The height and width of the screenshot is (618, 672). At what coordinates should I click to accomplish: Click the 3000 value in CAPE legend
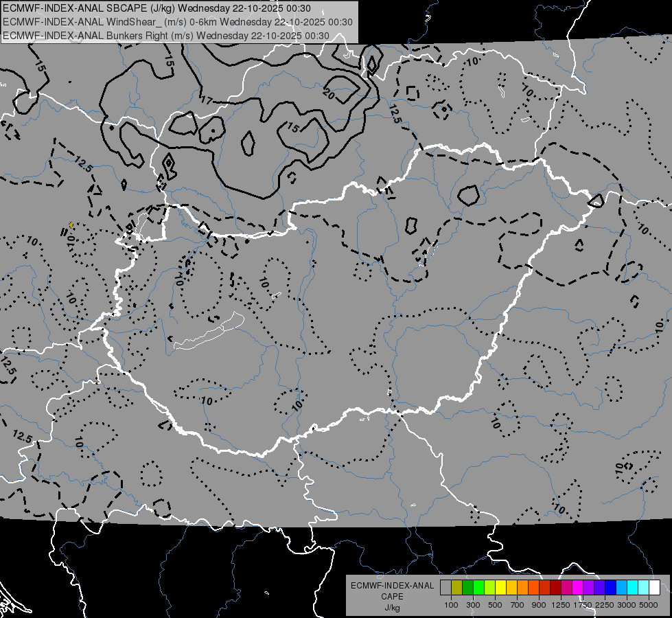pyautogui.click(x=627, y=605)
